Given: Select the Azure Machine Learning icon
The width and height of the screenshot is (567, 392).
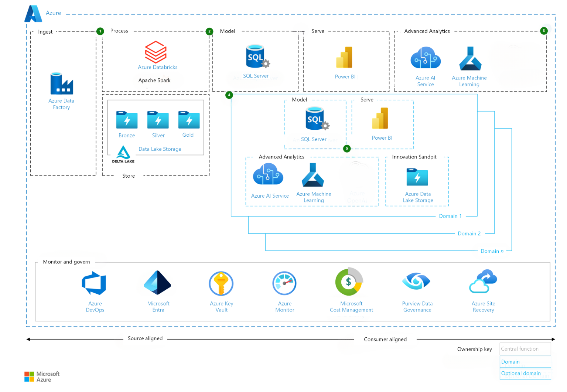Looking at the screenshot, I should [x=469, y=59].
